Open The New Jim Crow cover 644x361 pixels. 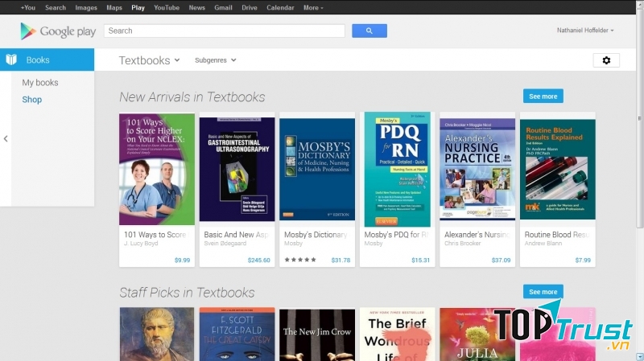point(317,335)
